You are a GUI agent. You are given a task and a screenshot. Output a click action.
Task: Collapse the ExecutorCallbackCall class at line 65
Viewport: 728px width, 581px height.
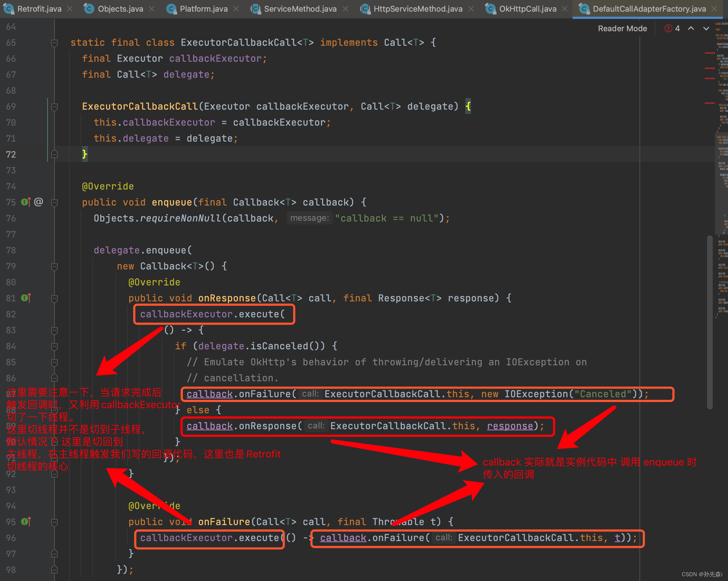(54, 43)
